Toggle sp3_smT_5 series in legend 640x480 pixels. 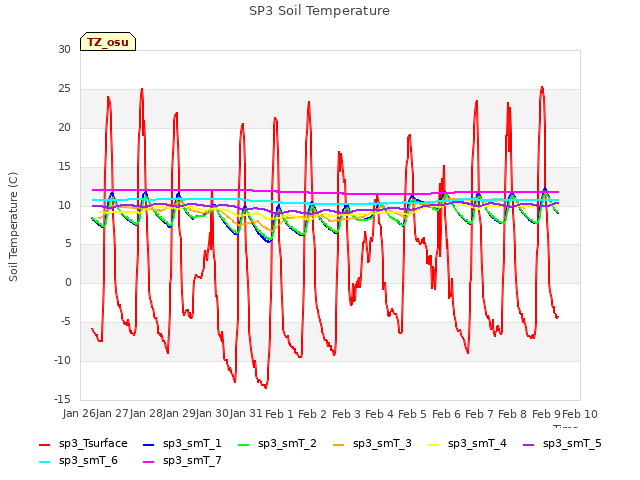click(x=562, y=444)
